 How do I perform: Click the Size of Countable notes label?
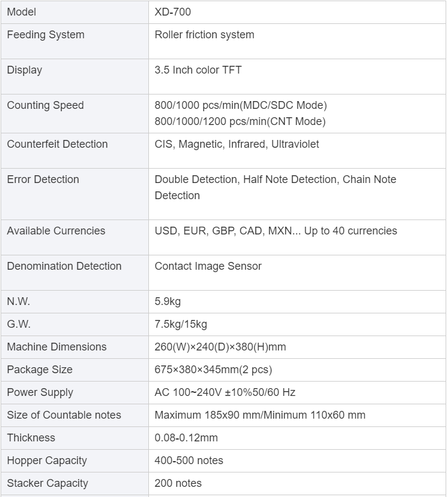tap(64, 415)
